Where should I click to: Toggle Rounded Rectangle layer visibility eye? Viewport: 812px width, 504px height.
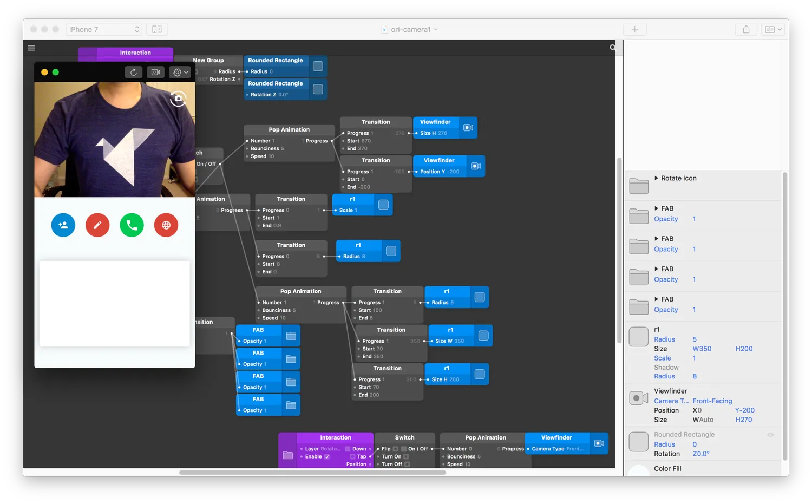click(770, 435)
